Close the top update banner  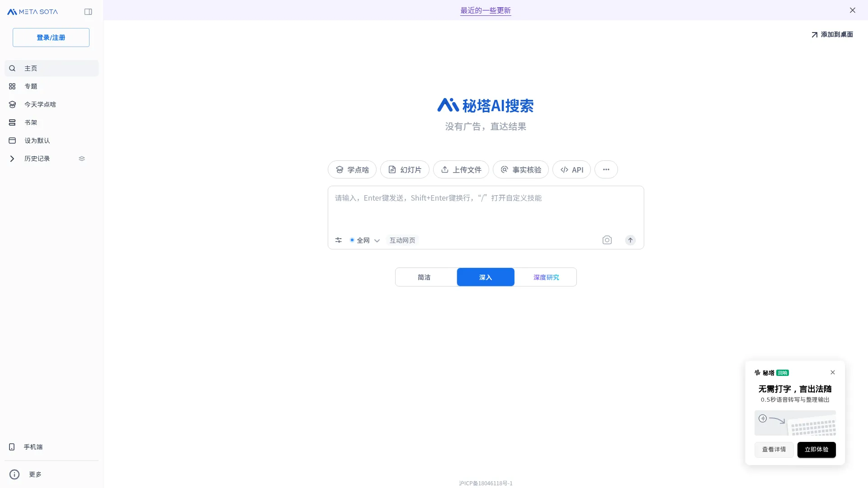click(x=853, y=10)
